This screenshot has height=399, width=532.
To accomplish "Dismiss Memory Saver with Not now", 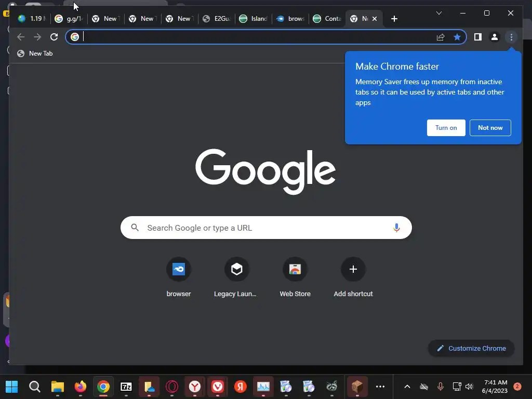I will click(x=490, y=128).
